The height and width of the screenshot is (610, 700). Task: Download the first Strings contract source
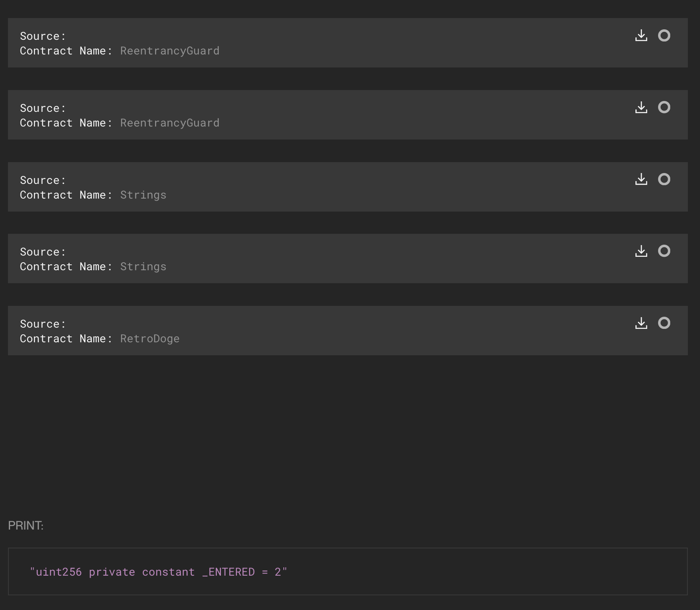point(641,180)
